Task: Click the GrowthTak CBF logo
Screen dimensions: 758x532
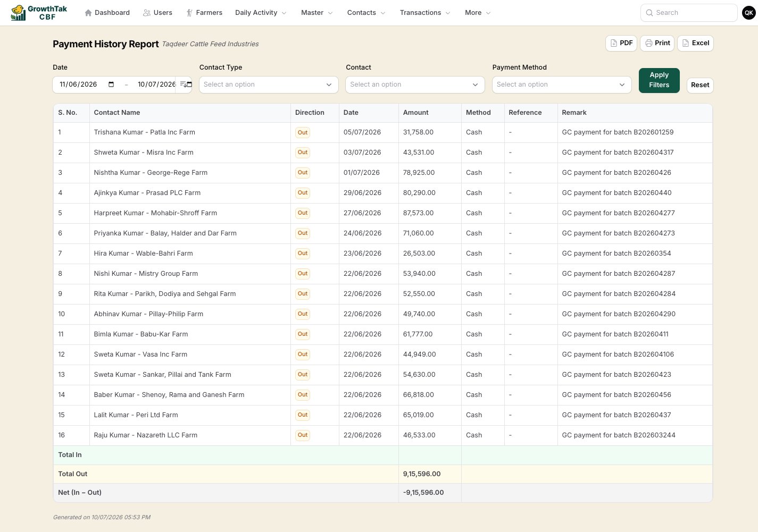Action: tap(39, 13)
